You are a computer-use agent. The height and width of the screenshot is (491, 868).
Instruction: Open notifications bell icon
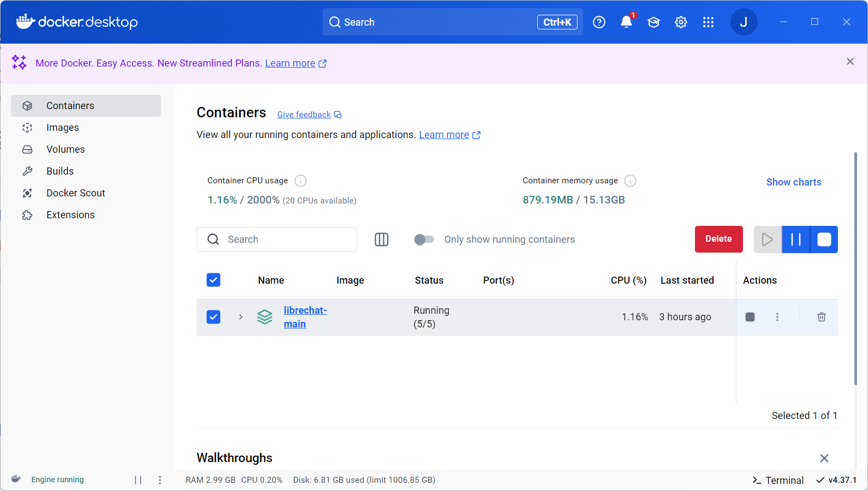click(x=626, y=22)
